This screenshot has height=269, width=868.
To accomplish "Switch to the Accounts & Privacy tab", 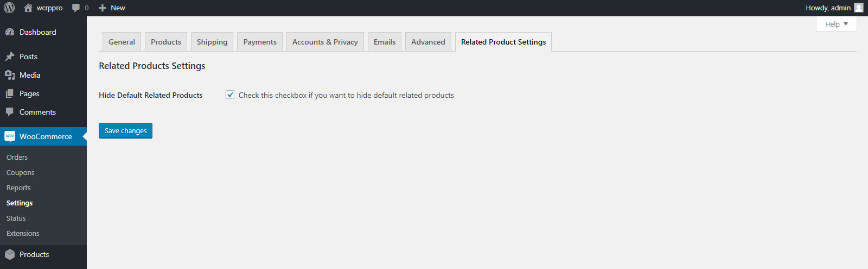I will [x=325, y=42].
